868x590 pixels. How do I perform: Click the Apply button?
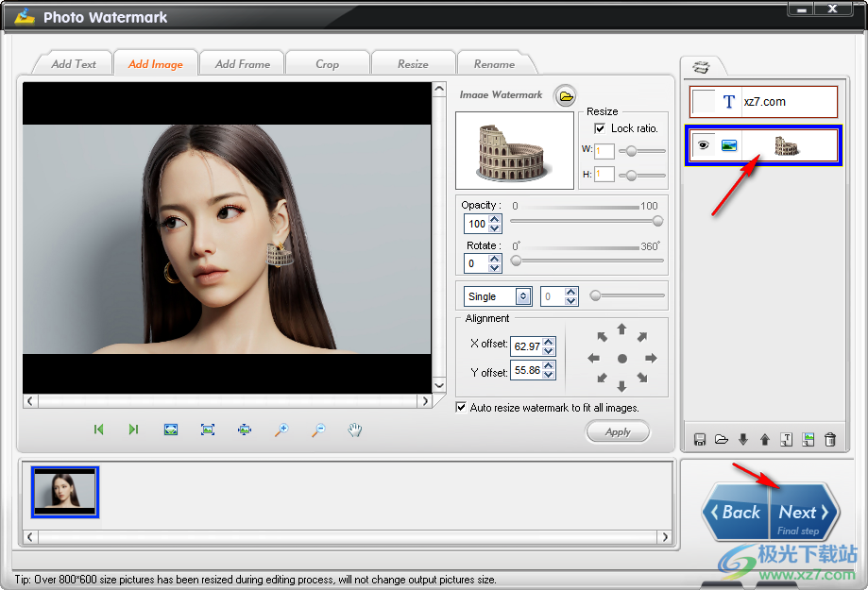pyautogui.click(x=618, y=431)
